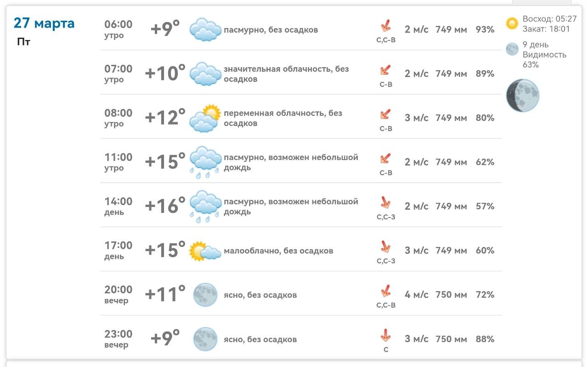
Task: Click the large moon phase image
Action: tap(523, 95)
